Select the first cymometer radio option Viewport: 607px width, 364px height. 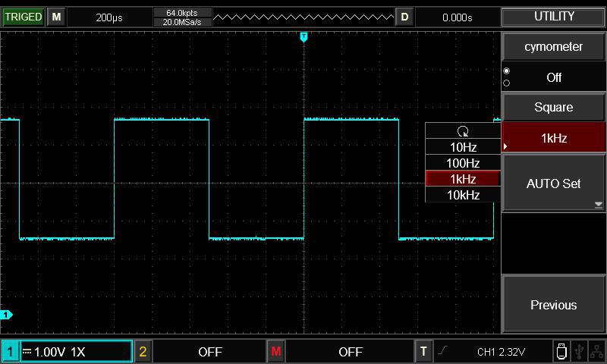(x=507, y=71)
